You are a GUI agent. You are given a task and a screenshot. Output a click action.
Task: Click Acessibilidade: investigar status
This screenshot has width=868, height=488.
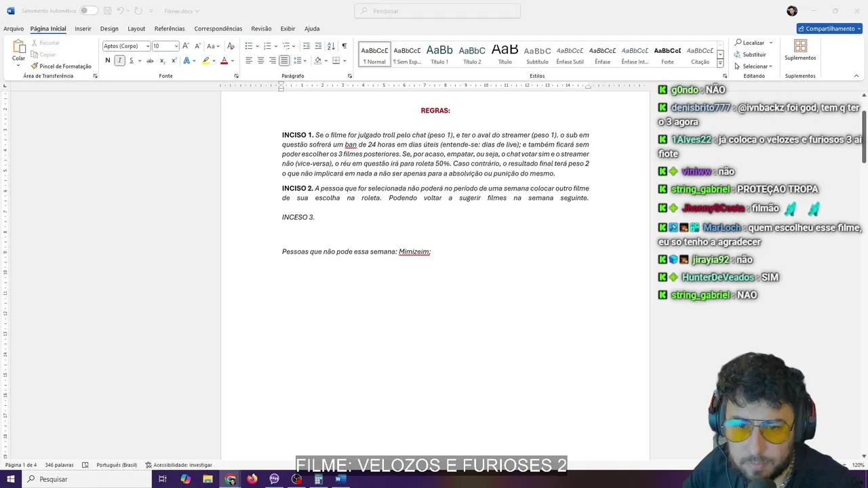point(179,465)
